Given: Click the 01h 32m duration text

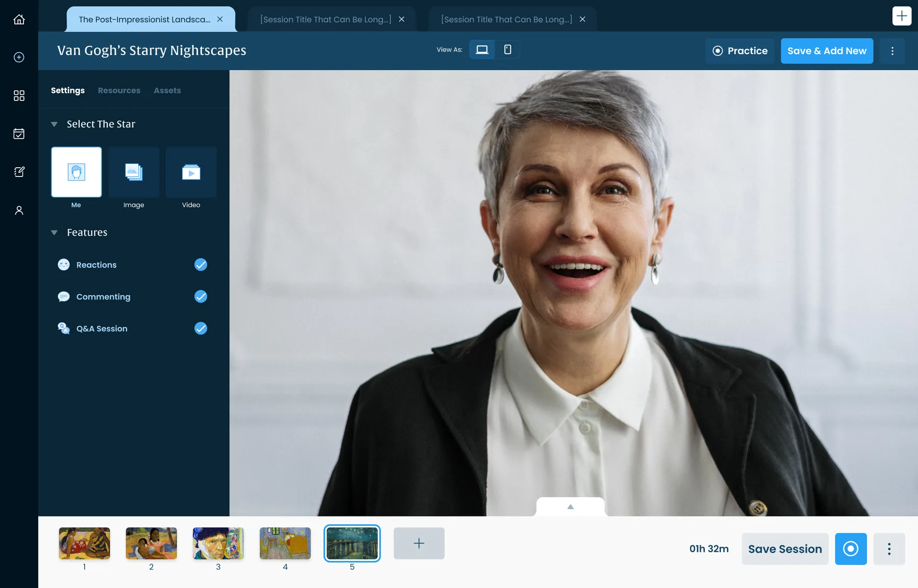Looking at the screenshot, I should pyautogui.click(x=709, y=549).
